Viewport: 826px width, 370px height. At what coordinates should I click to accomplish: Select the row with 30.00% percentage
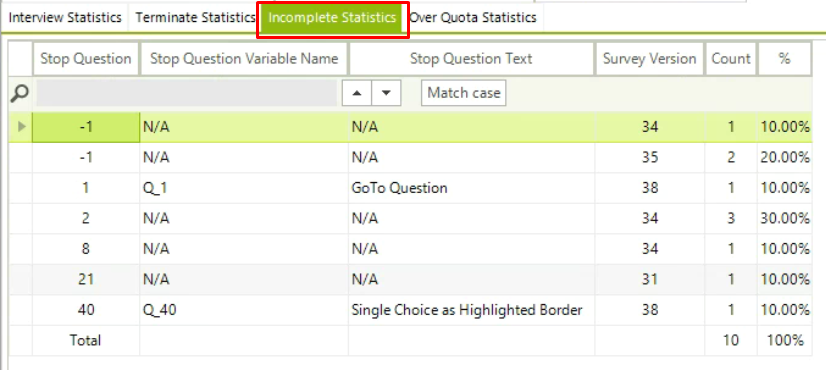point(410,218)
